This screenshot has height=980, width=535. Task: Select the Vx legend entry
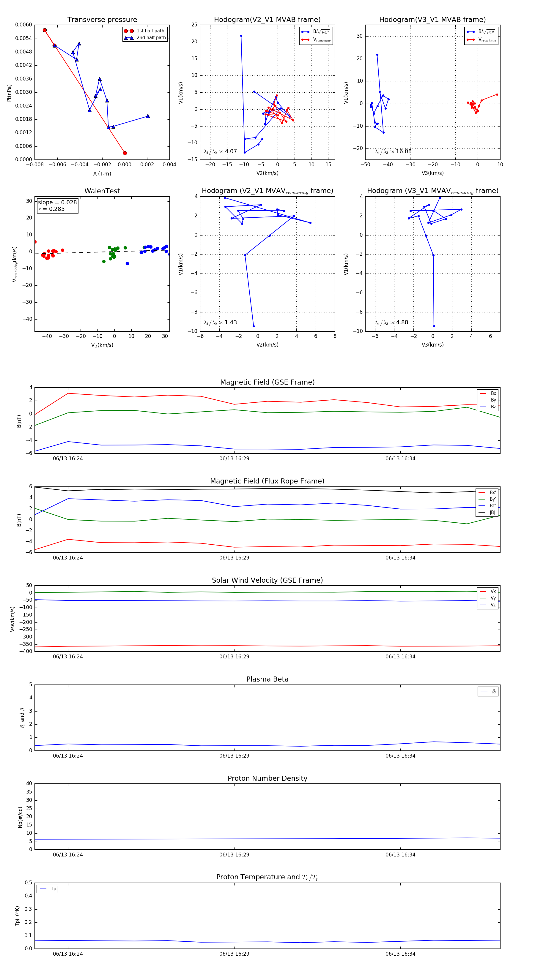(x=488, y=592)
